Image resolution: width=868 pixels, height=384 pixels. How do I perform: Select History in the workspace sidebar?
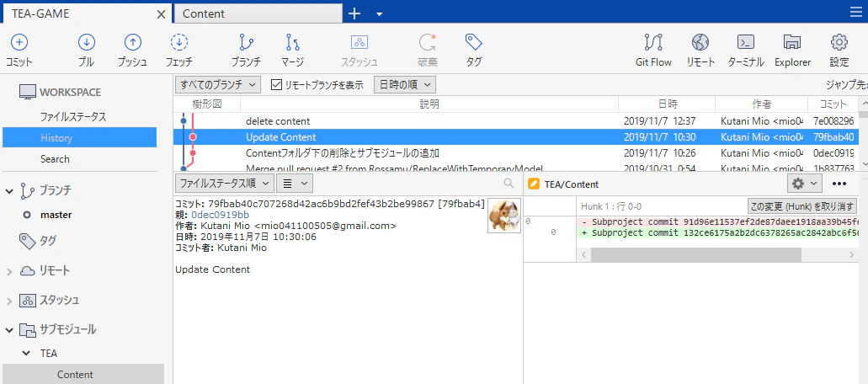(x=80, y=138)
